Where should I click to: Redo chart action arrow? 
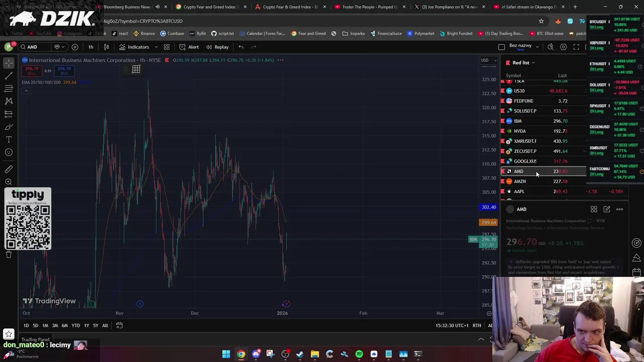(254, 47)
